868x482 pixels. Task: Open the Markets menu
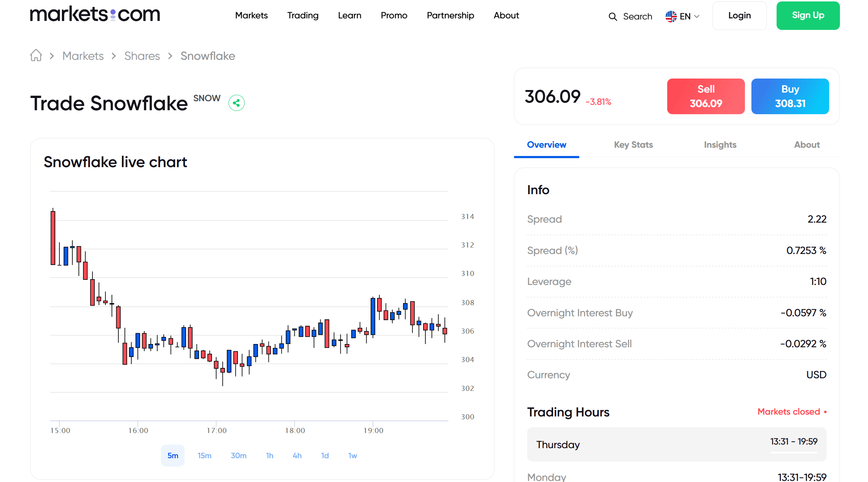pyautogui.click(x=252, y=15)
